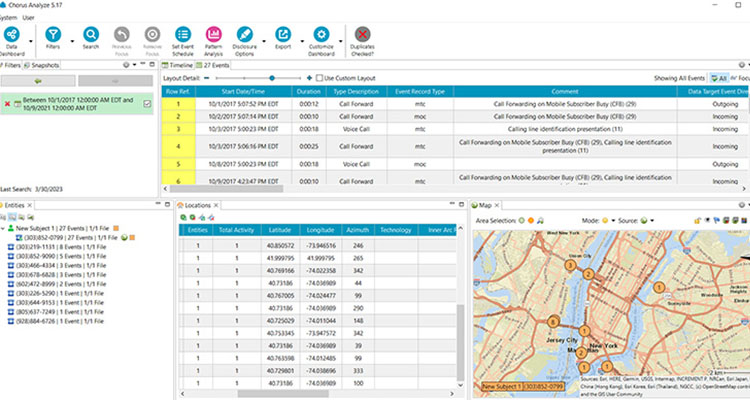Click the first green icon in Locations toolbar
750x400 pixels.
(183, 218)
